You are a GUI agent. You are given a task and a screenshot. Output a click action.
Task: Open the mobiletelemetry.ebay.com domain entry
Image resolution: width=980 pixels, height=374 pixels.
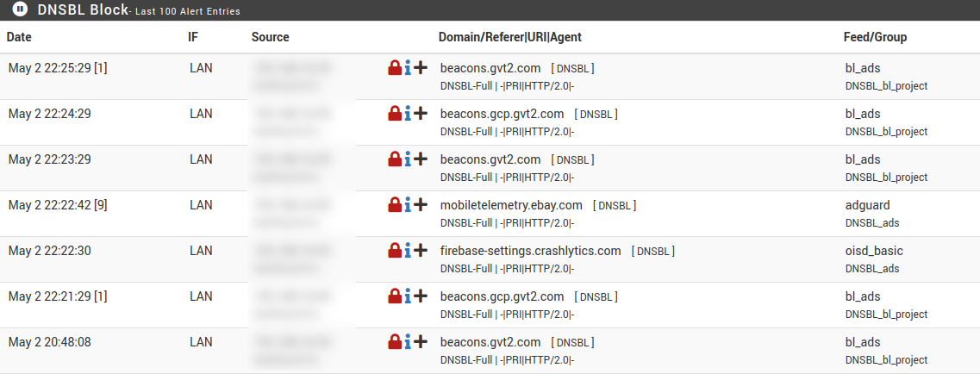[511, 205]
